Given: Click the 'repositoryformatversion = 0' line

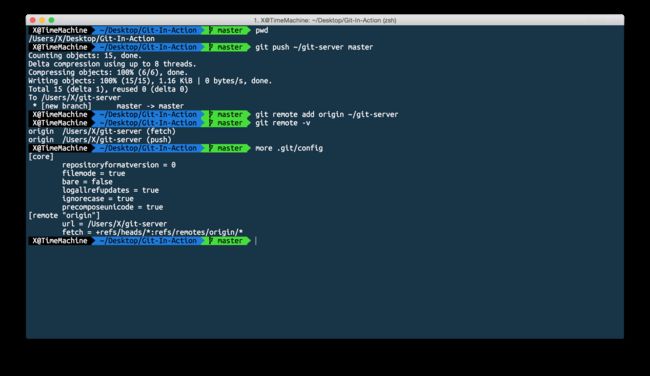Looking at the screenshot, I should (x=119, y=165).
